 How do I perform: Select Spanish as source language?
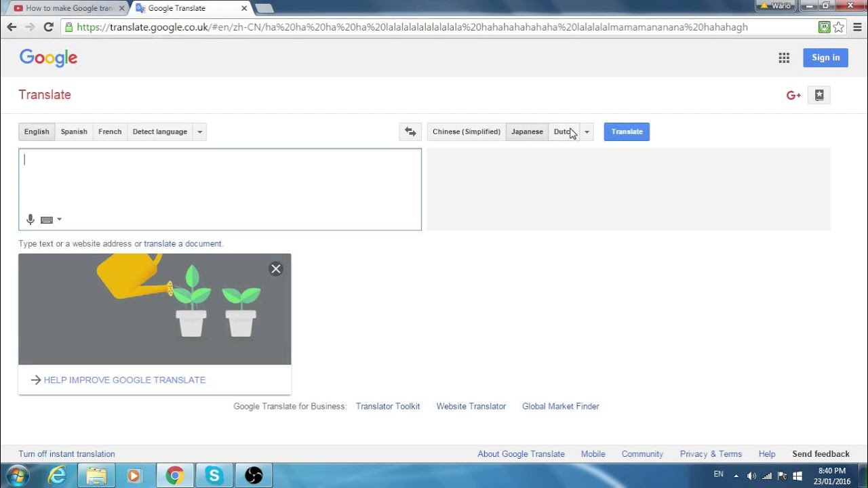(x=74, y=131)
